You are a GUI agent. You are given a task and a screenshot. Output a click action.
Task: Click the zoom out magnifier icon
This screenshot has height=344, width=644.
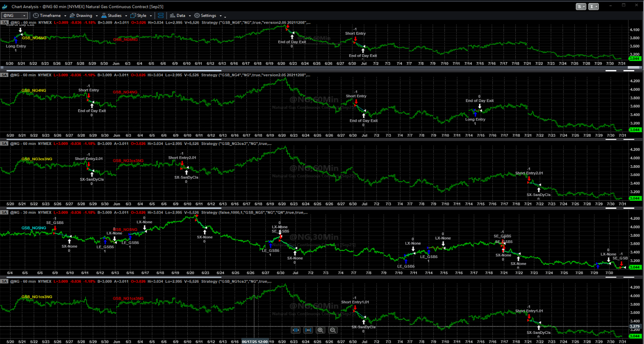click(333, 330)
